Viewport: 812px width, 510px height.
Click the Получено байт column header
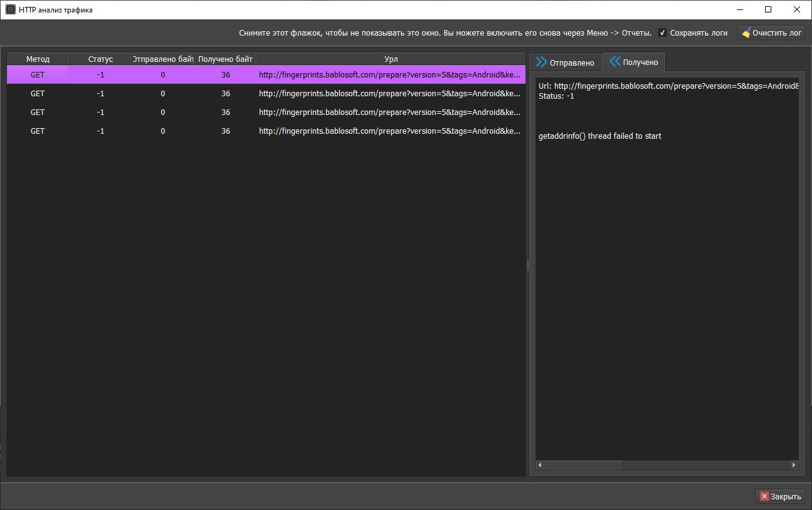(x=225, y=59)
